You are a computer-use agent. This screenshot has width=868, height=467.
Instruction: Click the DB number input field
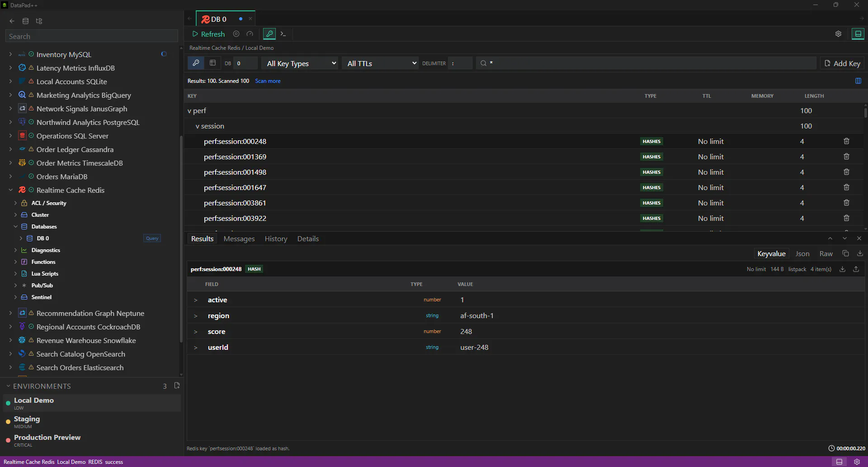click(246, 63)
